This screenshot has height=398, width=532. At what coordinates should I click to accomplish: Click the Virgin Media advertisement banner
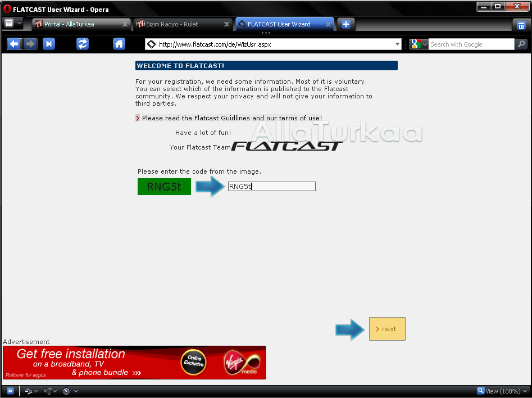pos(134,363)
